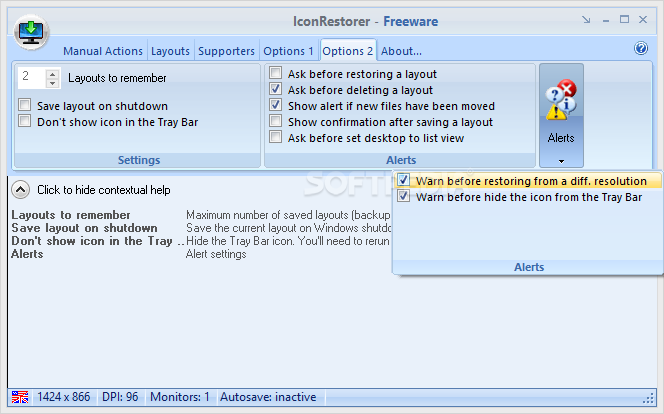Screen dimensions: 664x414
Task: Click the Alerts icon with warning symbols
Action: 561,100
